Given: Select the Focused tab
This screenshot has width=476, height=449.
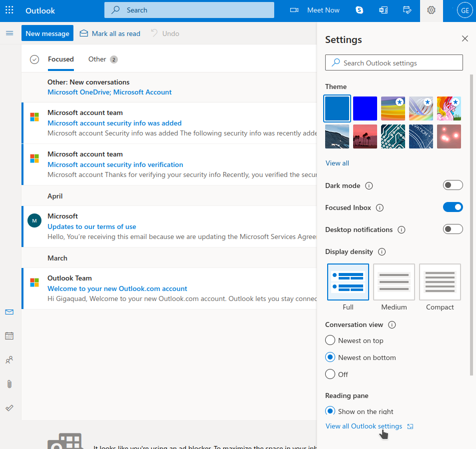Looking at the screenshot, I should (60, 59).
